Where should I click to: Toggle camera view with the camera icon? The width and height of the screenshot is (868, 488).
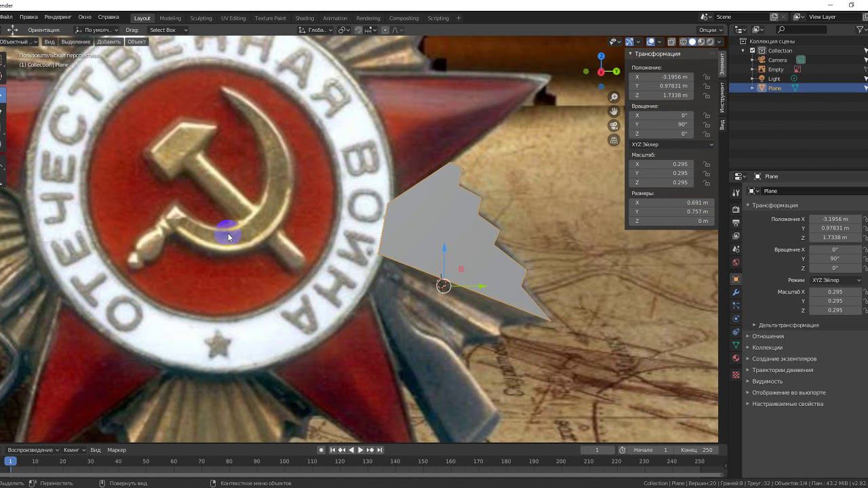pyautogui.click(x=614, y=125)
